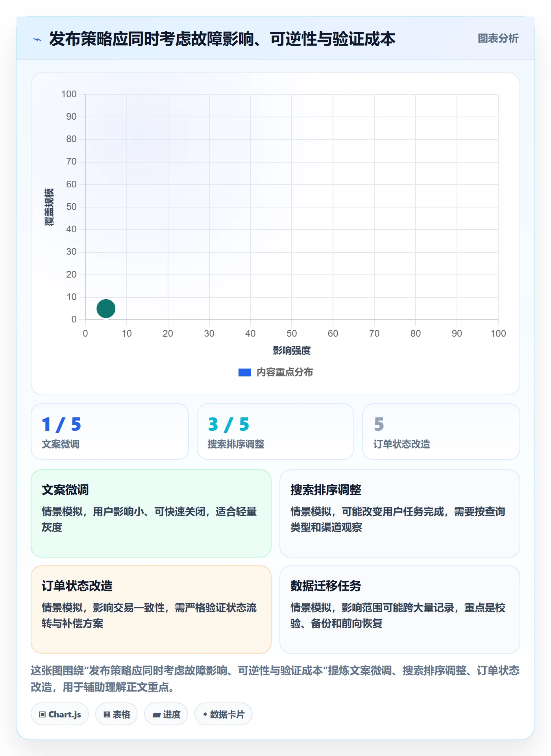Click the 表格 tag
Screen dimensions: 551x756
coord(116,714)
